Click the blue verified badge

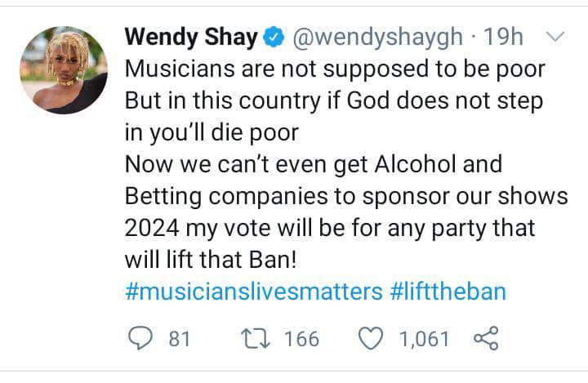pyautogui.click(x=274, y=38)
